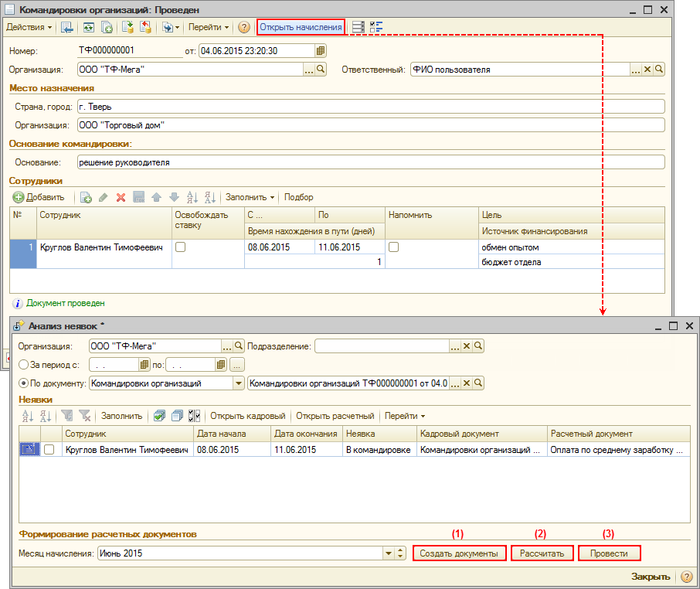Click the help question mark icon in toolbar

pyautogui.click(x=244, y=27)
